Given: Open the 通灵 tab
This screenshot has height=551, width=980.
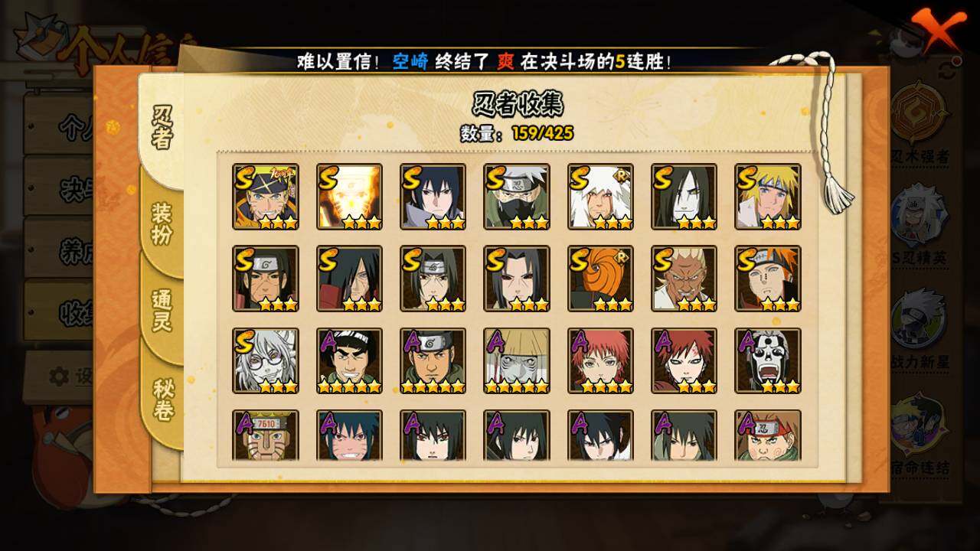Looking at the screenshot, I should (162, 310).
